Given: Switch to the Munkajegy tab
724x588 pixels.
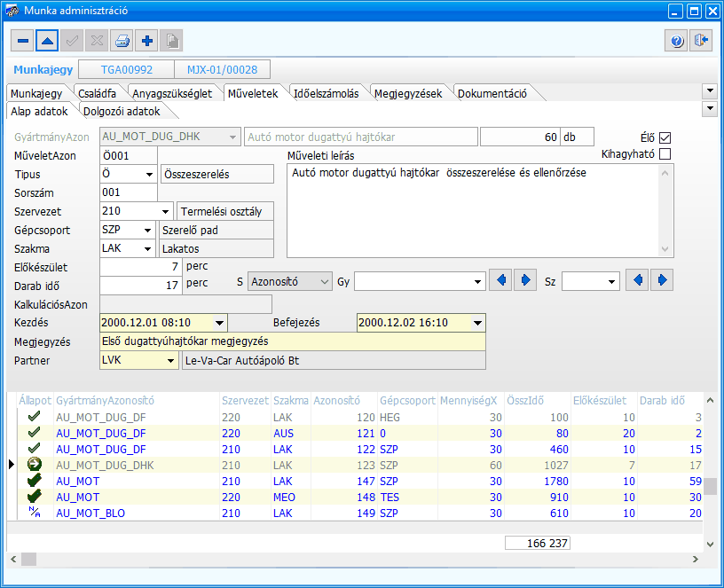Looking at the screenshot, I should 36,94.
